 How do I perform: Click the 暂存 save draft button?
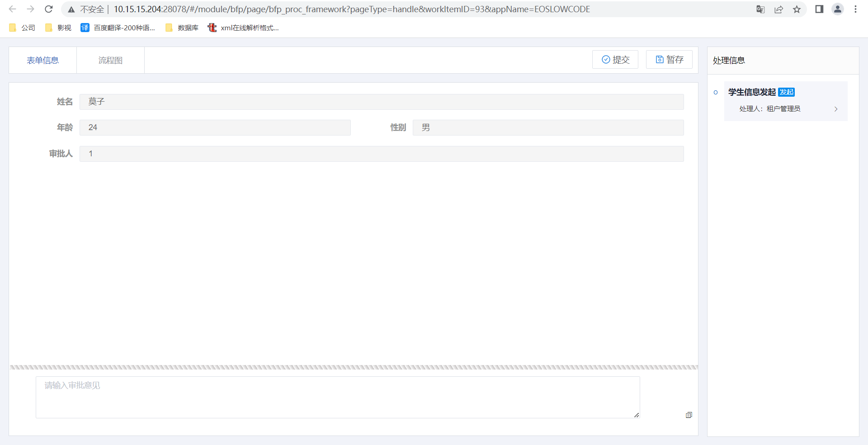(x=669, y=60)
